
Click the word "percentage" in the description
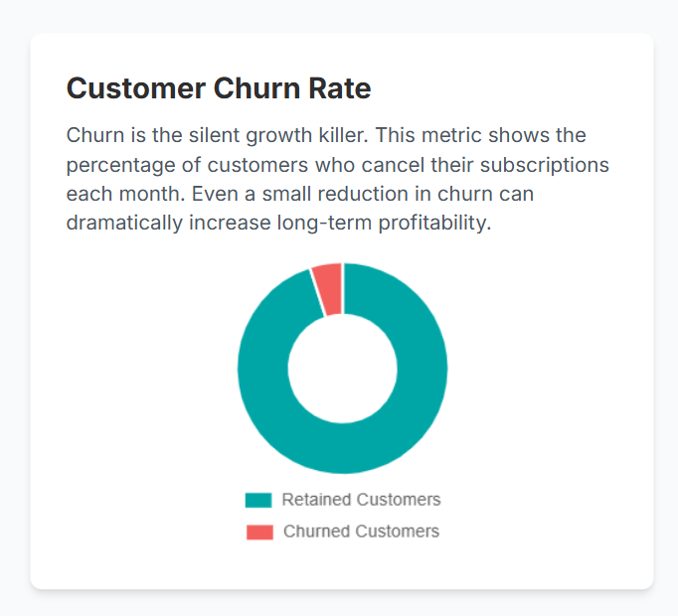pos(118,164)
